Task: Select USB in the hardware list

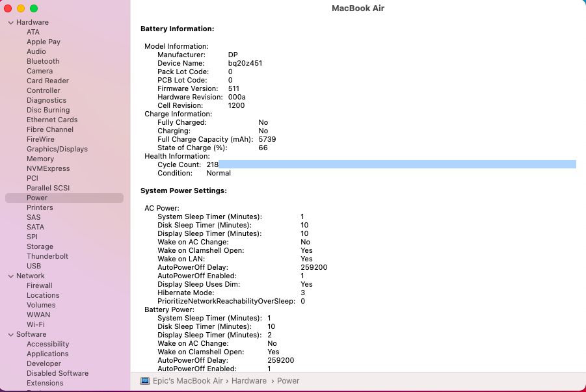Action: (34, 266)
